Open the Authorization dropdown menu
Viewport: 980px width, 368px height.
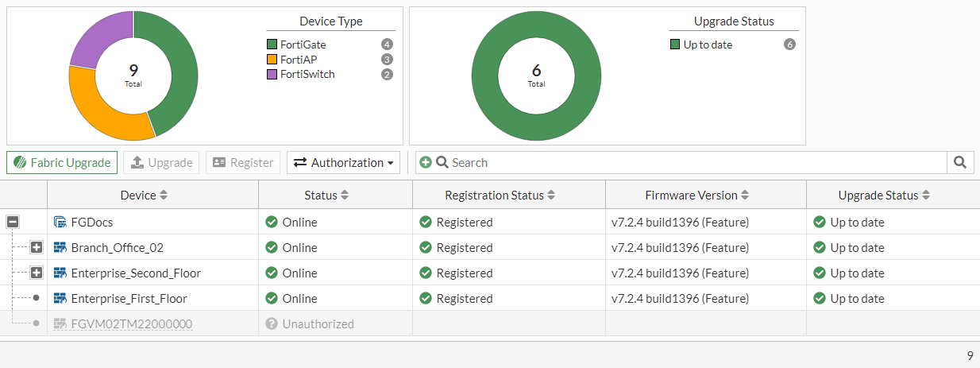click(343, 163)
